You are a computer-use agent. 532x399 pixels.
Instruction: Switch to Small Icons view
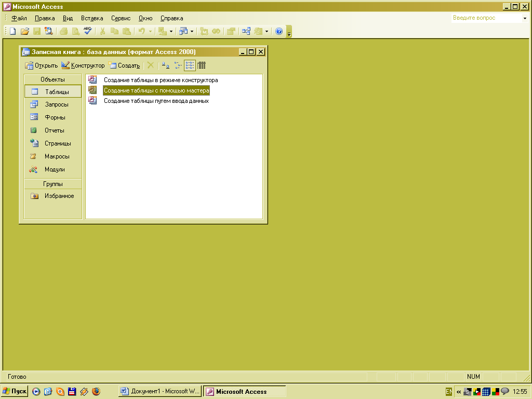(178, 65)
